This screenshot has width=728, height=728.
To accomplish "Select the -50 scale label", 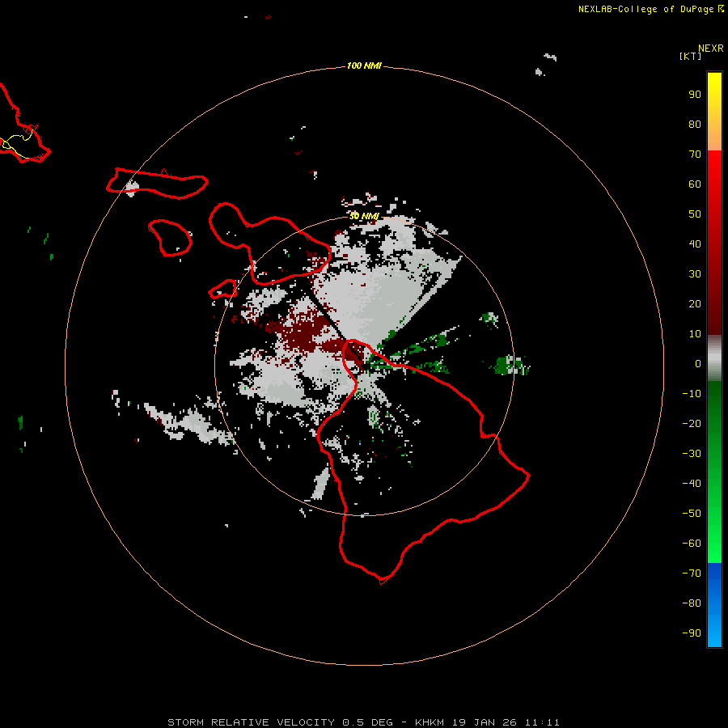I will pos(692,514).
